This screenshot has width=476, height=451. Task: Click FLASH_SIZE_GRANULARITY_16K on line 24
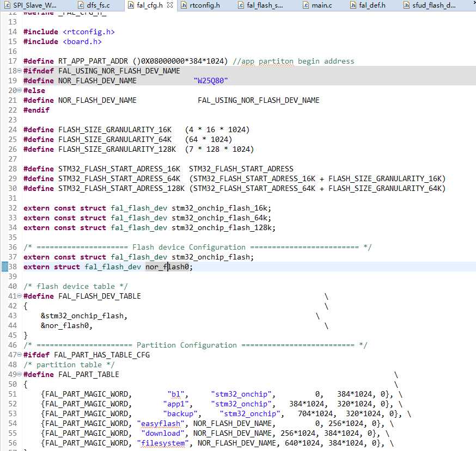click(115, 130)
